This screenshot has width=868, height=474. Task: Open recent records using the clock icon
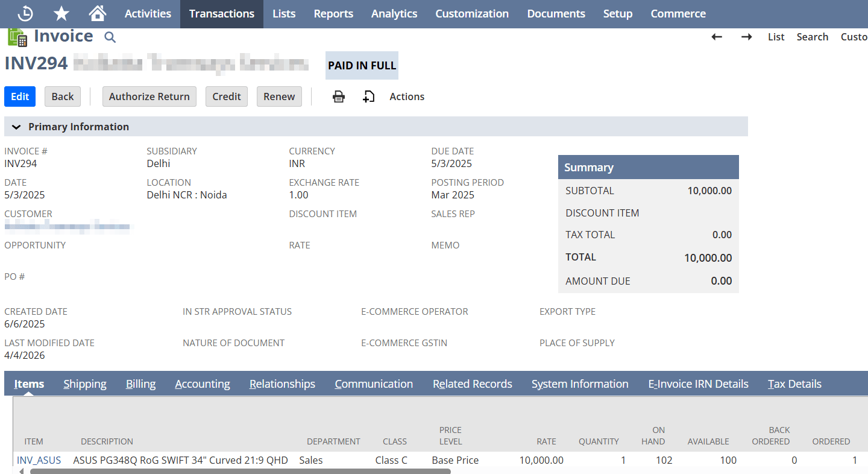point(25,13)
